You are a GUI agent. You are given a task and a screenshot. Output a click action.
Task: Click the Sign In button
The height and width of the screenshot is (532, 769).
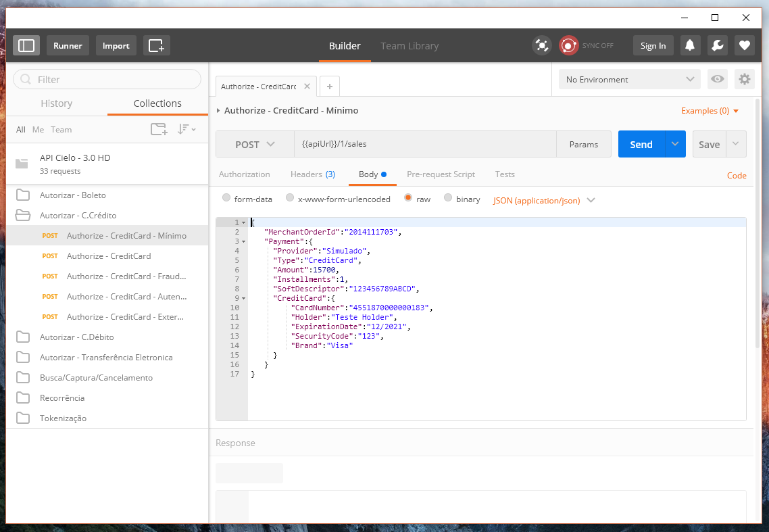click(653, 46)
